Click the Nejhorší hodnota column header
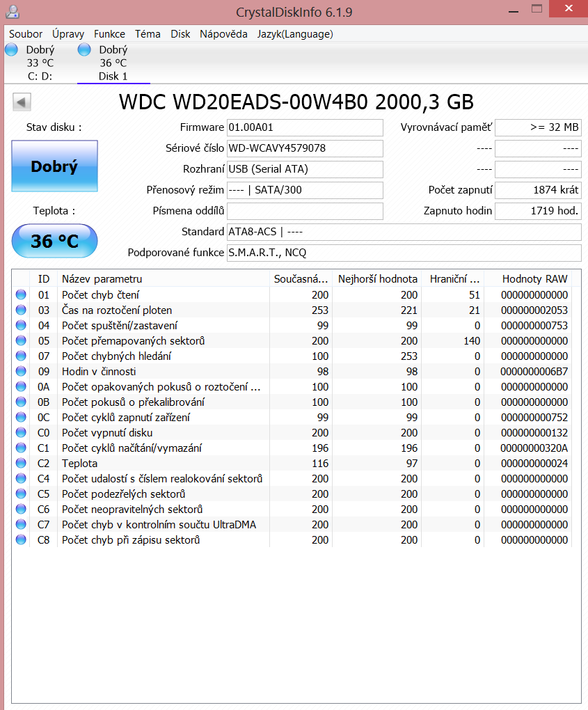Screen dimensions: 588x710 (x=377, y=279)
